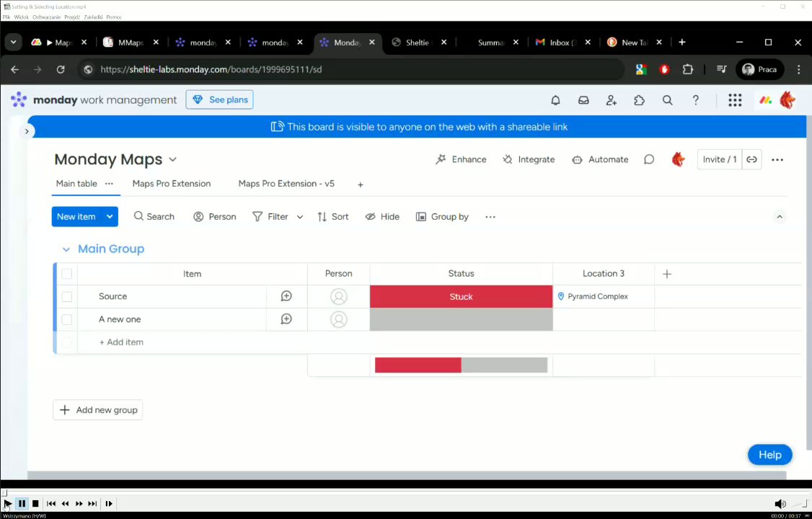Tick the select-all checkbox in header row
This screenshot has height=519, width=812.
[67, 274]
